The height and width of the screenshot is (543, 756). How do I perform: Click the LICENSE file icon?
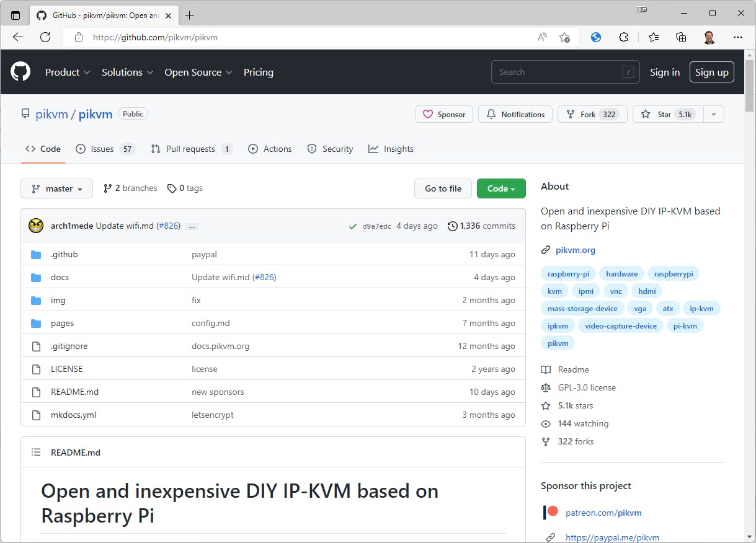pos(36,369)
